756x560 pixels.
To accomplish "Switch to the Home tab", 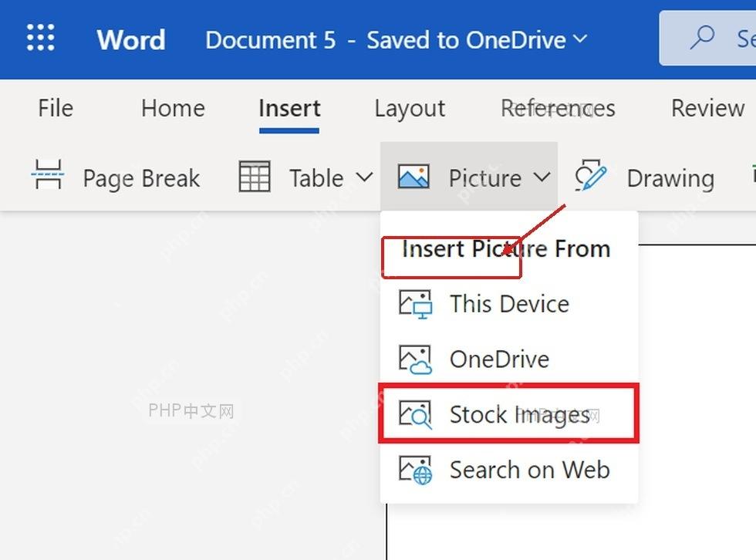I will pyautogui.click(x=173, y=108).
